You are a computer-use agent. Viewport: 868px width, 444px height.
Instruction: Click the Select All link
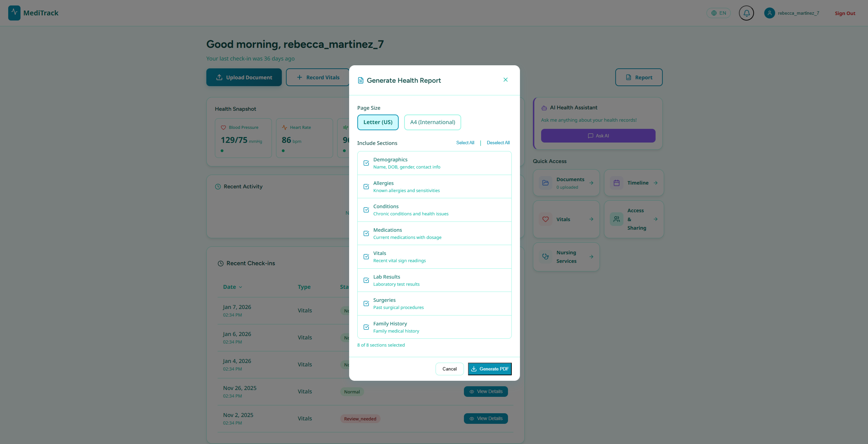click(465, 143)
